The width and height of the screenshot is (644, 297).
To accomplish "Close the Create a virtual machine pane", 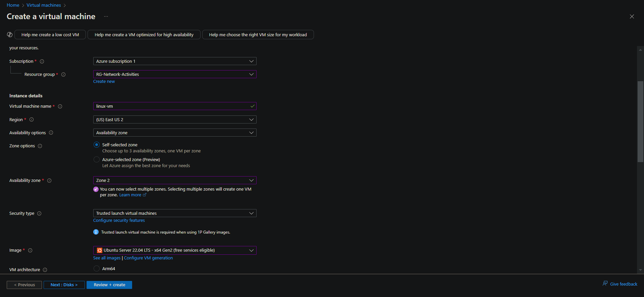I will click(x=632, y=16).
